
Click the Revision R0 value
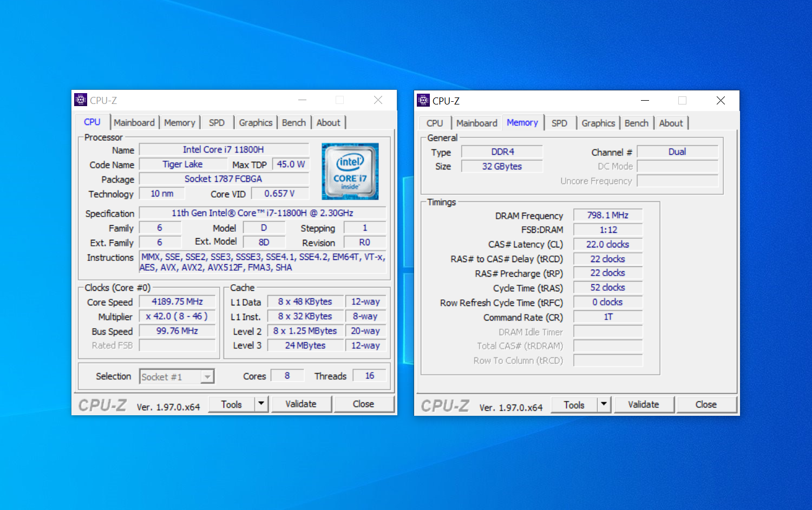click(365, 242)
